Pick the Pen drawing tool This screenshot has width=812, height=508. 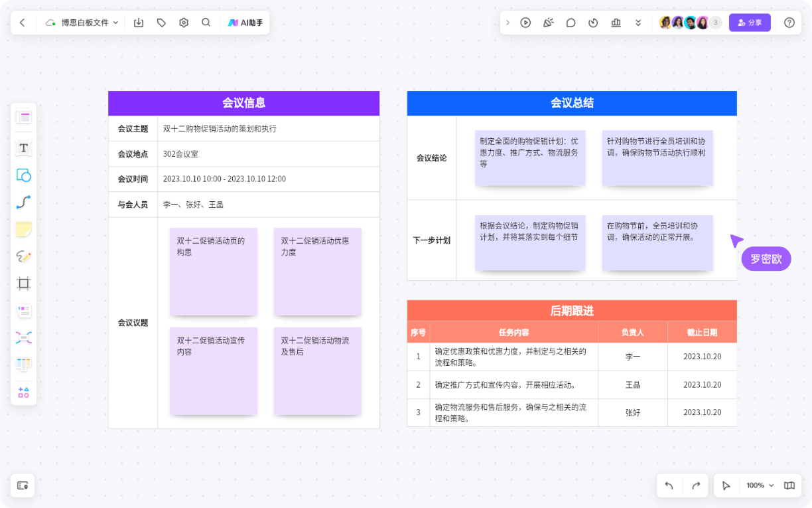coord(23,256)
